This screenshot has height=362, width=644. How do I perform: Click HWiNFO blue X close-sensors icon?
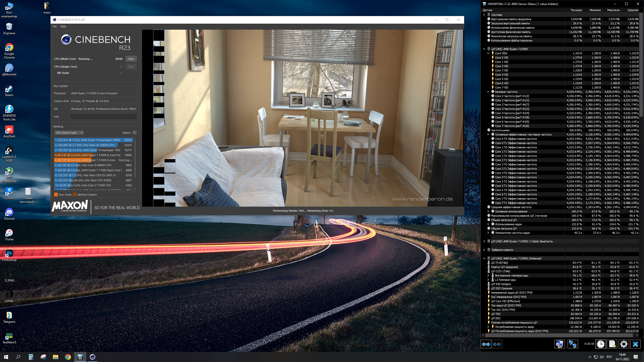tap(635, 344)
